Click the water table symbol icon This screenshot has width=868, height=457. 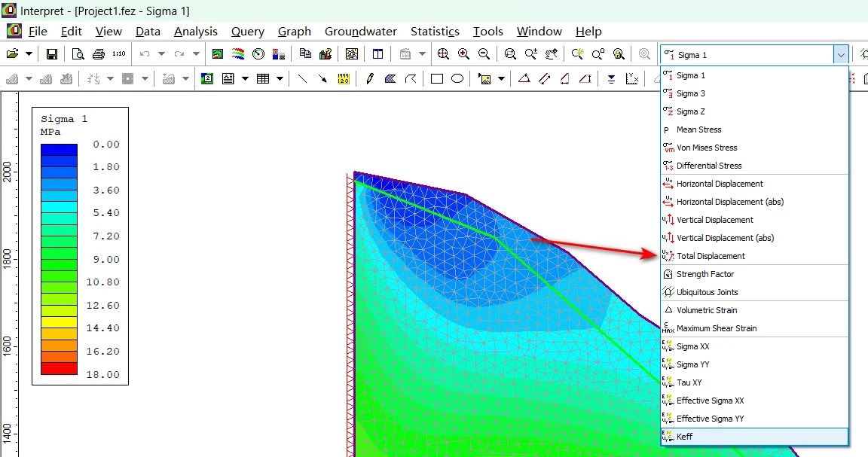[x=611, y=79]
